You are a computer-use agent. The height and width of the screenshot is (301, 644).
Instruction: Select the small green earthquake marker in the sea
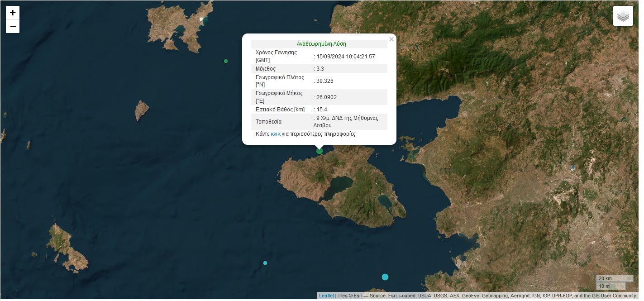point(226,61)
